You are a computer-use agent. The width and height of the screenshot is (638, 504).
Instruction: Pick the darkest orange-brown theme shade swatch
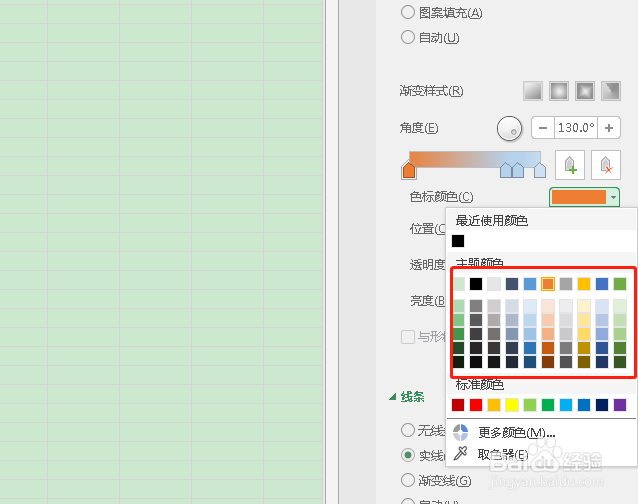(548, 362)
